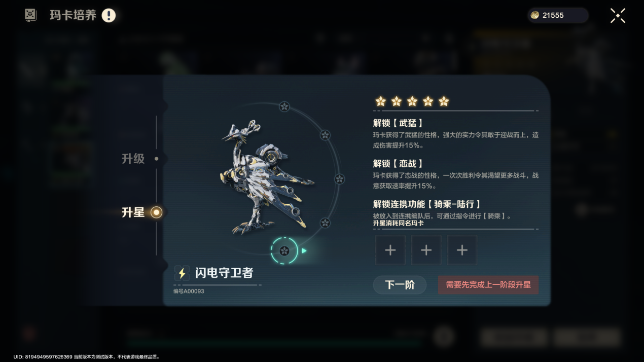Select the 升星 radio dot indicator
Image resolution: width=644 pixels, height=362 pixels.
pyautogui.click(x=157, y=212)
